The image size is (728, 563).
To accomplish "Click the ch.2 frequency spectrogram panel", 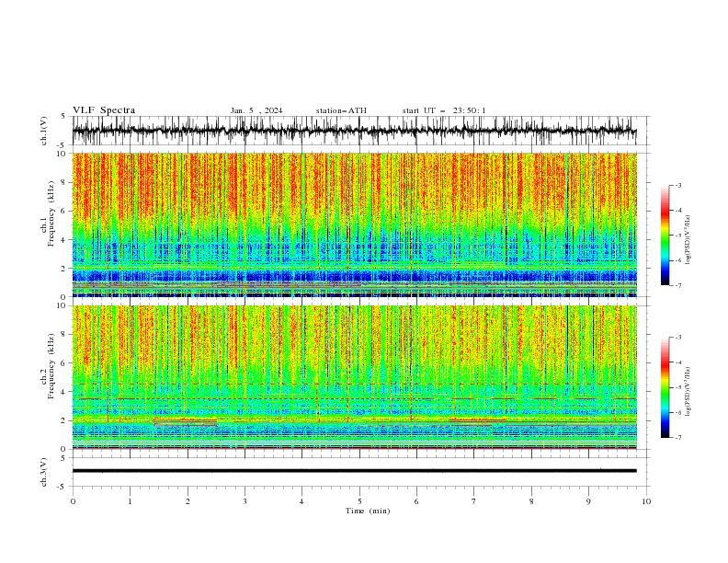I will tap(354, 377).
